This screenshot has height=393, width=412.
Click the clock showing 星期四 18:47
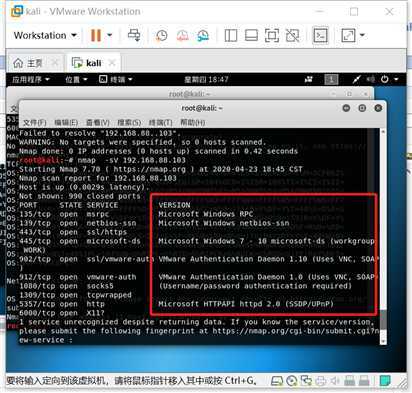tap(206, 79)
